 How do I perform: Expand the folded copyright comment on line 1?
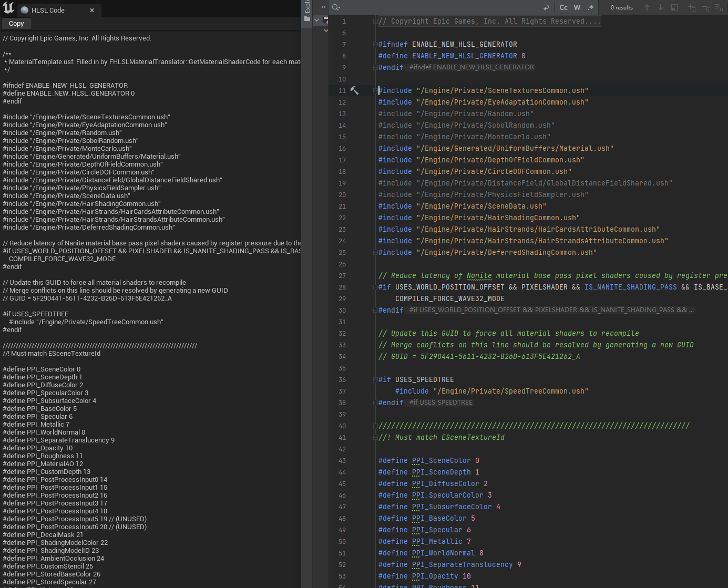(375, 22)
